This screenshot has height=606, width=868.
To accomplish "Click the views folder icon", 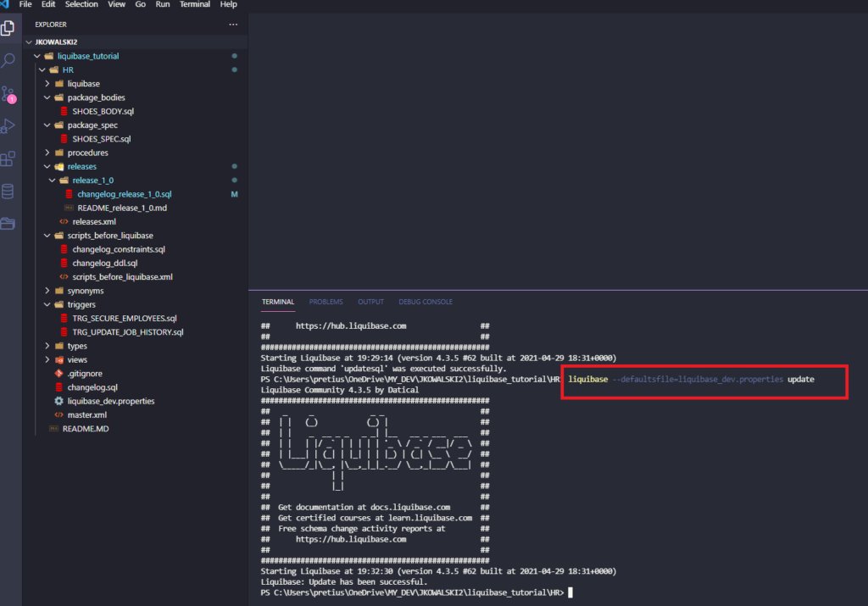I will tap(59, 359).
